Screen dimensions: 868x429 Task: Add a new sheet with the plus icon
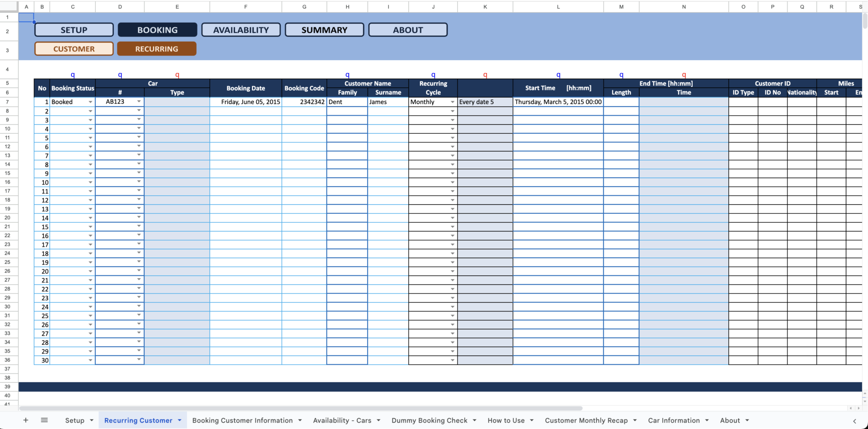[x=26, y=420]
